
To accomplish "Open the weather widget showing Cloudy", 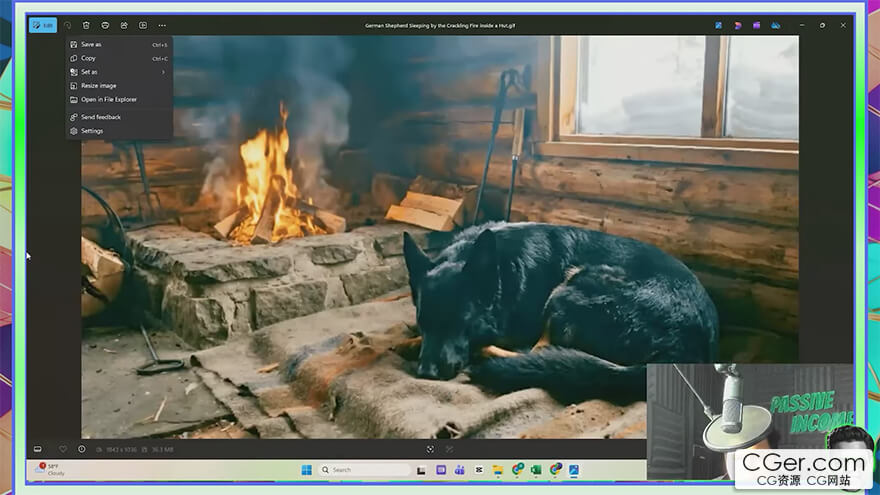I will tap(49, 470).
